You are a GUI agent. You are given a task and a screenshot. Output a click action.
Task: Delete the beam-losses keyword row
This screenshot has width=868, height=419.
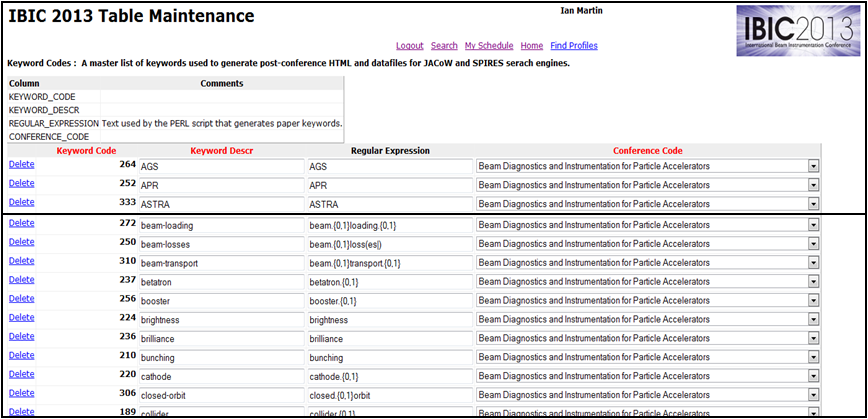[x=22, y=242]
